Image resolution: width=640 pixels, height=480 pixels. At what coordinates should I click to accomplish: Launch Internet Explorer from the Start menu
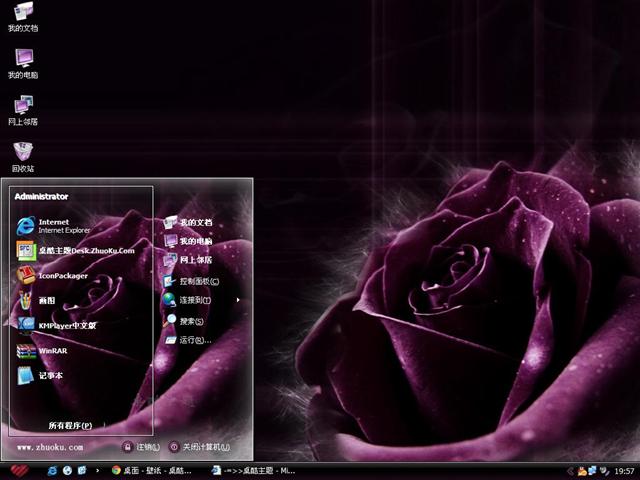click(x=53, y=226)
